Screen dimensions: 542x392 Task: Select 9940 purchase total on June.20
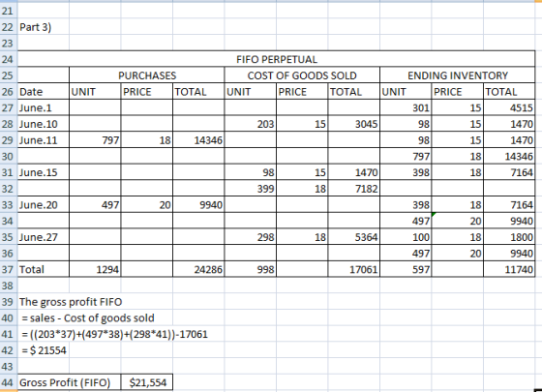pyautogui.click(x=198, y=204)
